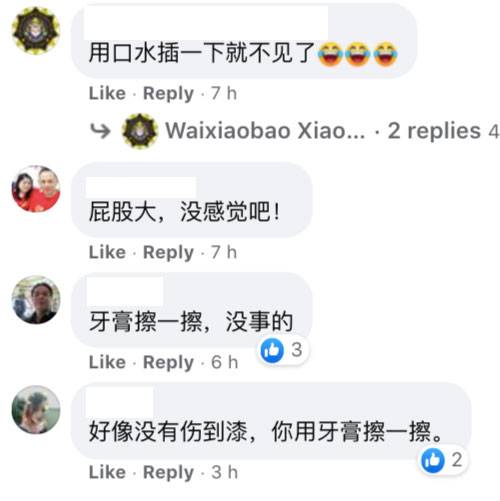Click the 3 h timestamp of the last comment
Viewport: 500px width, 501px height.
(225, 472)
